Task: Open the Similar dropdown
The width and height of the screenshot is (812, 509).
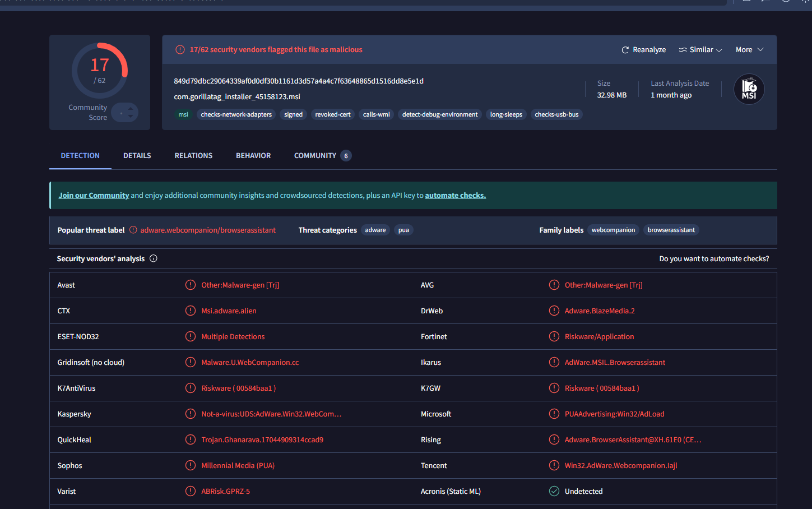Action: tap(700, 50)
